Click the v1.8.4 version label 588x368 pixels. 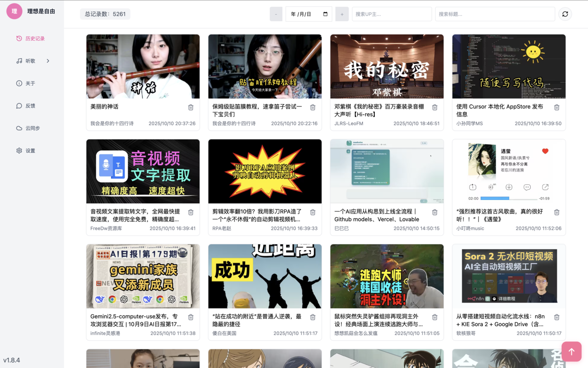click(12, 360)
